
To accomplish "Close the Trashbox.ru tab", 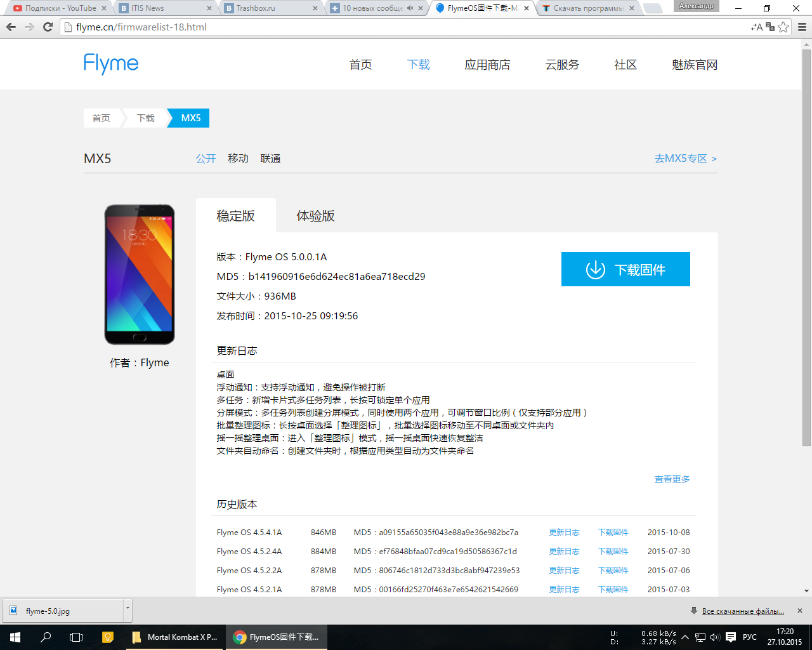I will coord(315,8).
